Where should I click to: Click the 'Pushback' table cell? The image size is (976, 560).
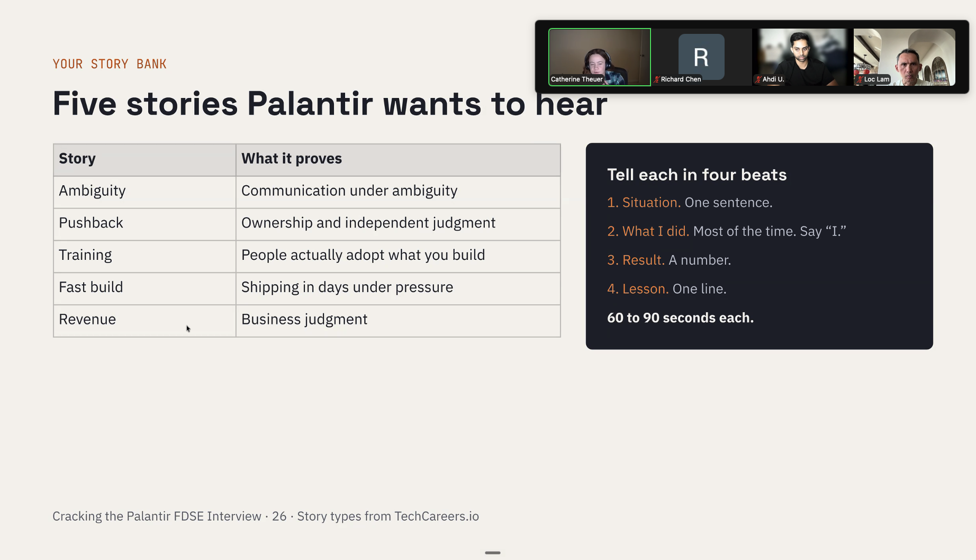[144, 224]
